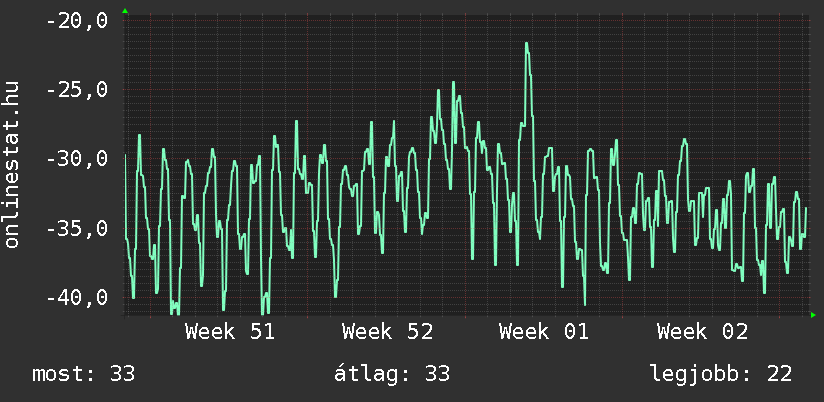This screenshot has height=402, width=824.
Task: Click the highest peak of the graph line
Action: tap(526, 44)
